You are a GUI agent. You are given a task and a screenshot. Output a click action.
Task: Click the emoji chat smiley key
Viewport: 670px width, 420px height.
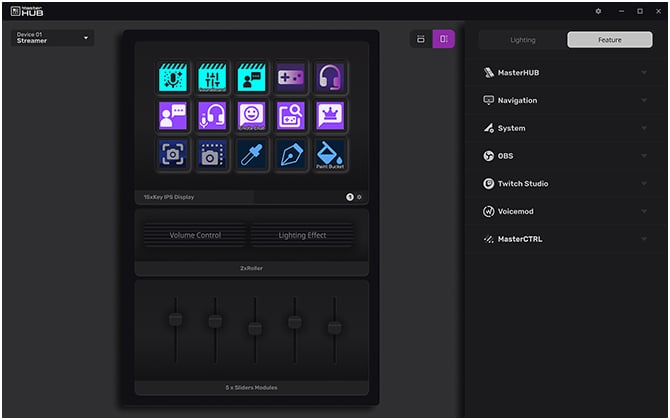(251, 116)
